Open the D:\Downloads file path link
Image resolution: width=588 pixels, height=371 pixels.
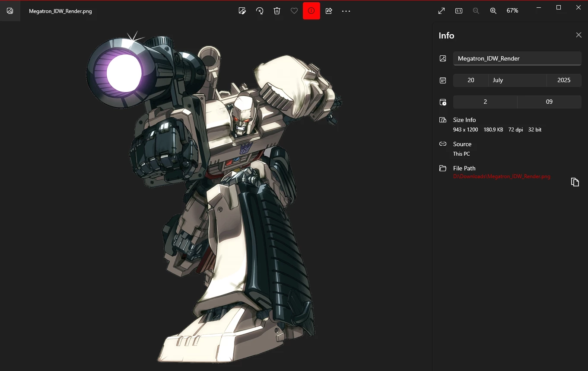tap(502, 176)
